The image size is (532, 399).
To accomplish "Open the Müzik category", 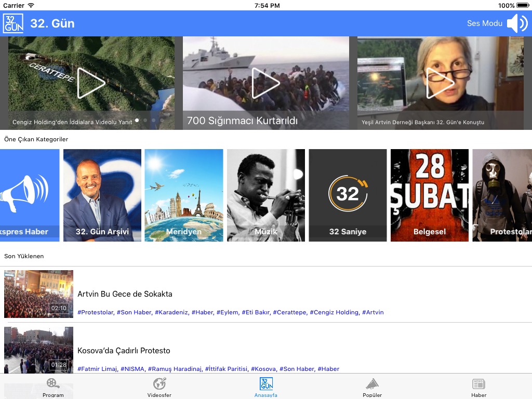I will (266, 195).
